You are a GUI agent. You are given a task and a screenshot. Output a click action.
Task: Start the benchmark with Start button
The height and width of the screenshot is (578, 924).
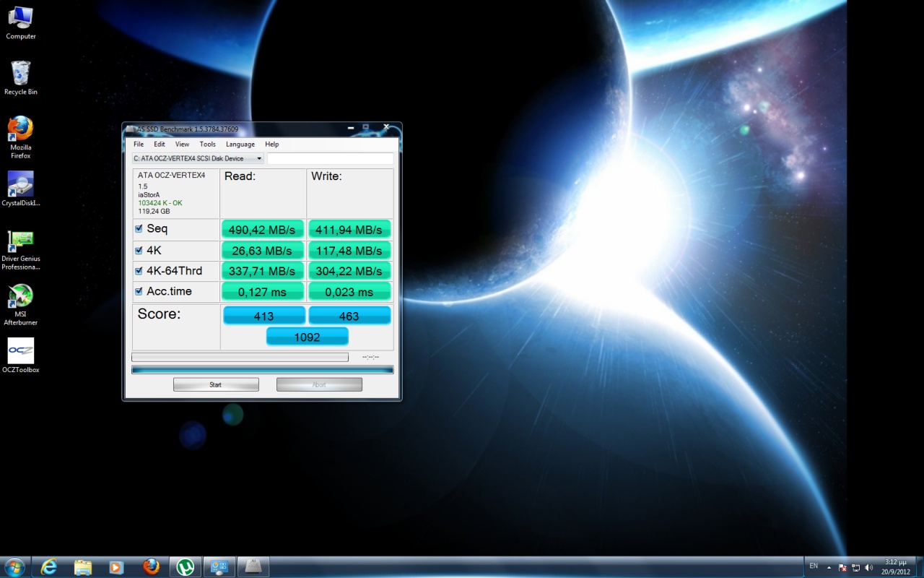[216, 384]
